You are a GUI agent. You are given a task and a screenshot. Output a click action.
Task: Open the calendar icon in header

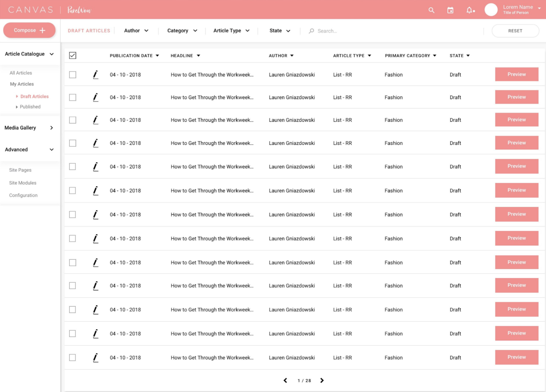(x=450, y=10)
